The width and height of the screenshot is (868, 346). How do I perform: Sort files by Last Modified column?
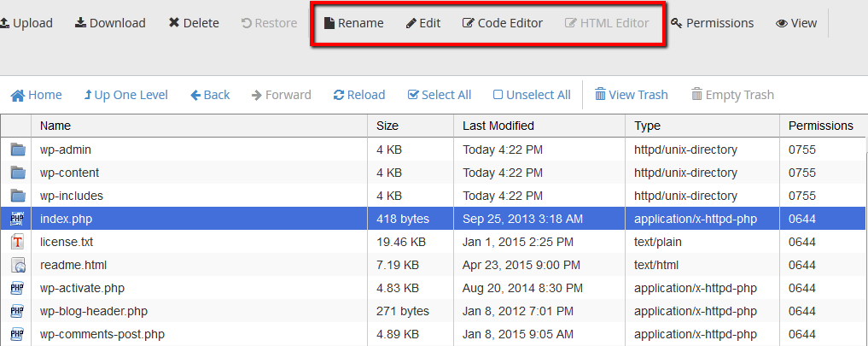498,126
